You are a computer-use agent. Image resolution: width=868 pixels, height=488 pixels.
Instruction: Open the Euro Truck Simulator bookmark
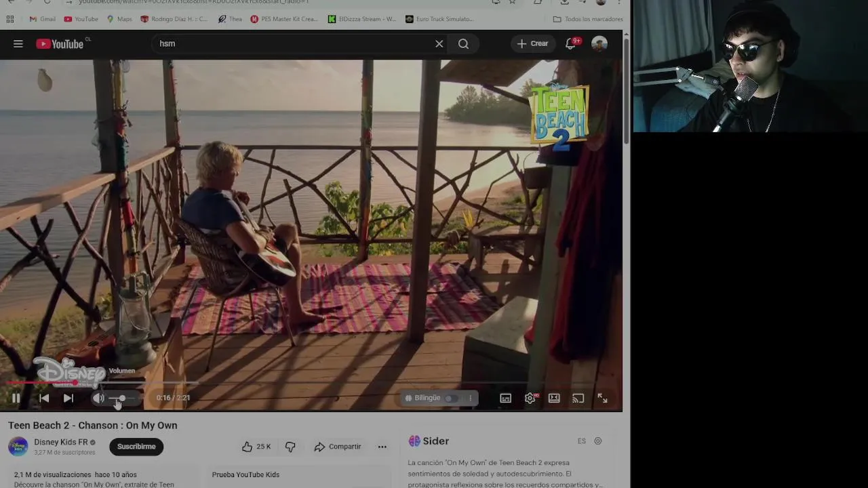(x=439, y=19)
